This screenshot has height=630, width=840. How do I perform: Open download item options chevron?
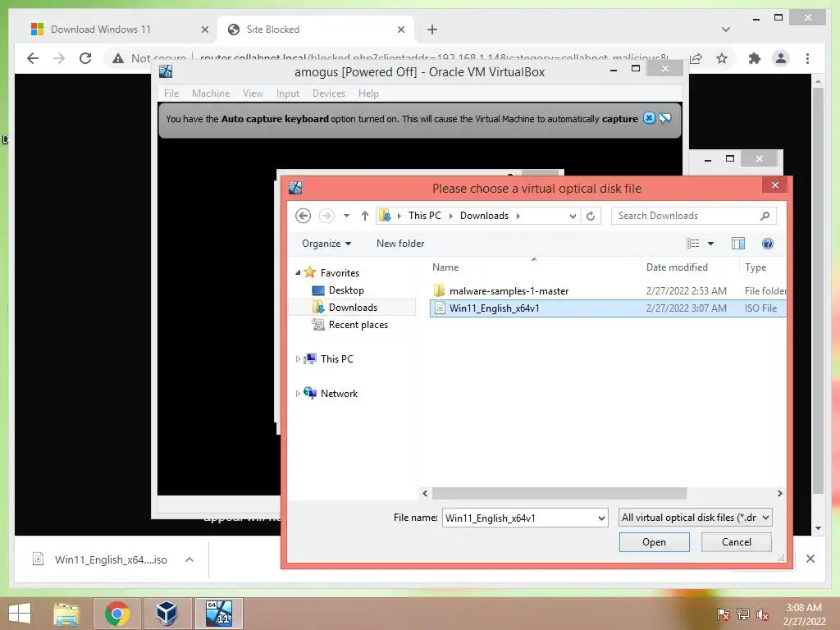click(x=189, y=559)
